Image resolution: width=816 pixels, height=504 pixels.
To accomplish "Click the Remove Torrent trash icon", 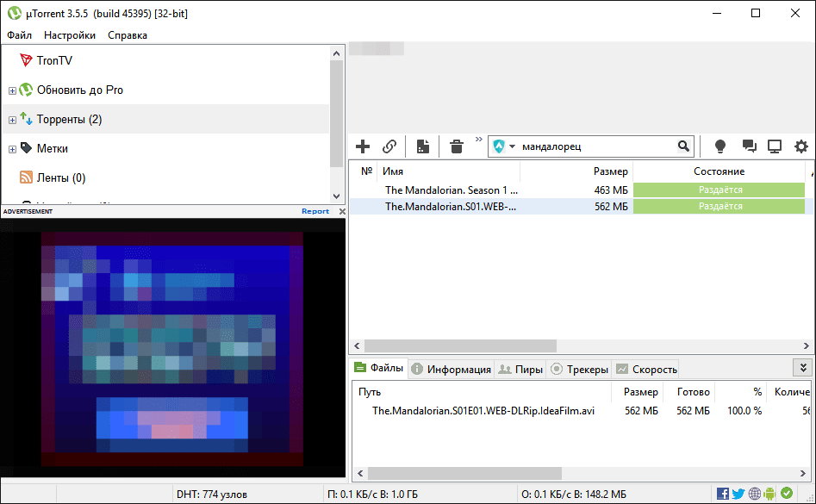I will tap(457, 146).
